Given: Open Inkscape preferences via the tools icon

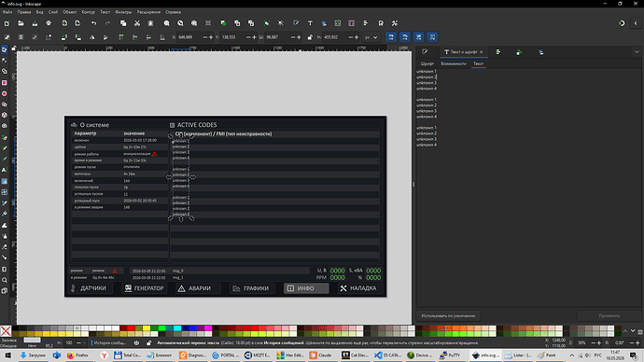Looking at the screenshot, I should [x=395, y=23].
